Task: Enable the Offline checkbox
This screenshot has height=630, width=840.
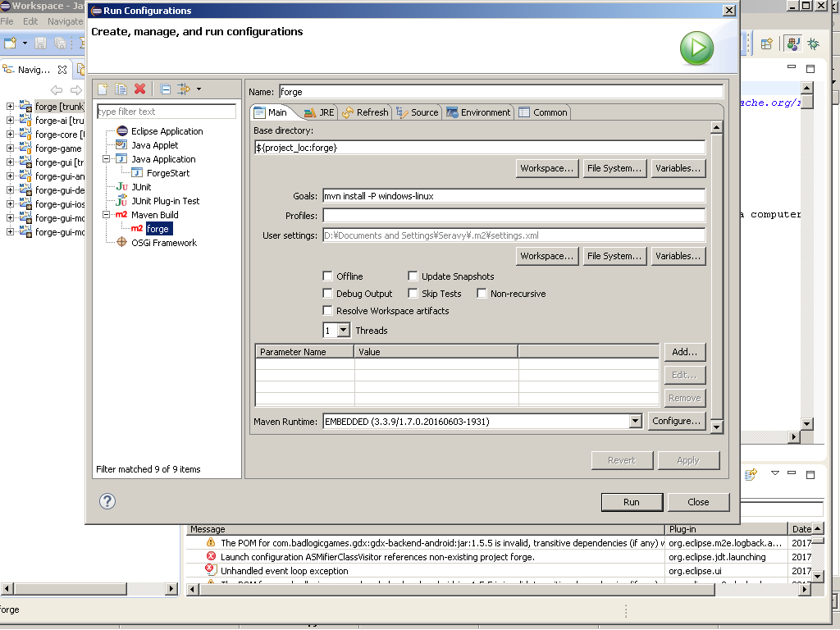Action: (328, 276)
